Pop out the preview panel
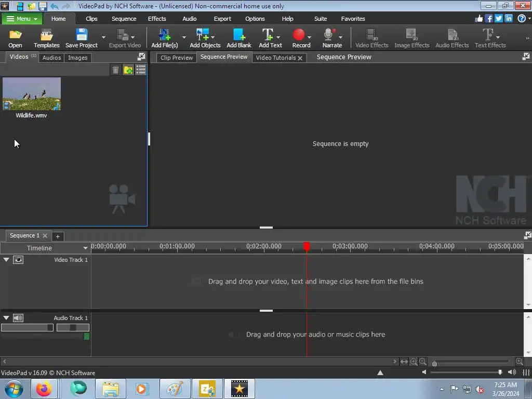The width and height of the screenshot is (532, 399). pos(526,57)
